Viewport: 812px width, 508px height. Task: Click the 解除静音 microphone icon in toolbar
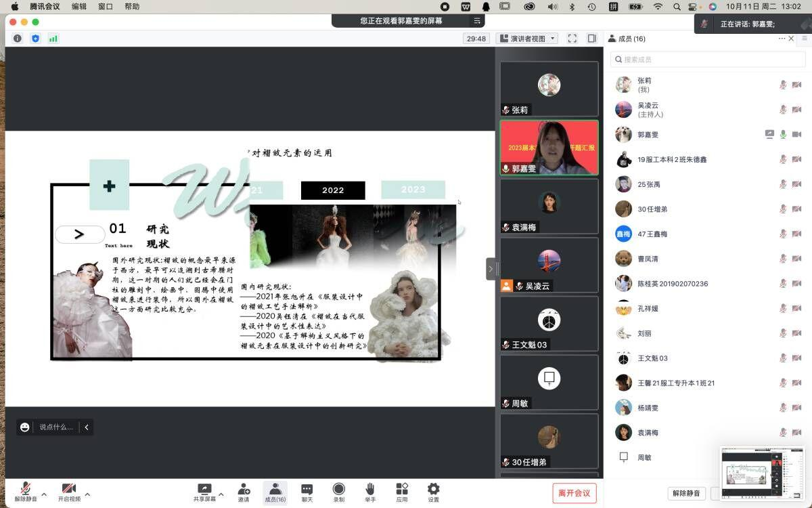pos(26,489)
